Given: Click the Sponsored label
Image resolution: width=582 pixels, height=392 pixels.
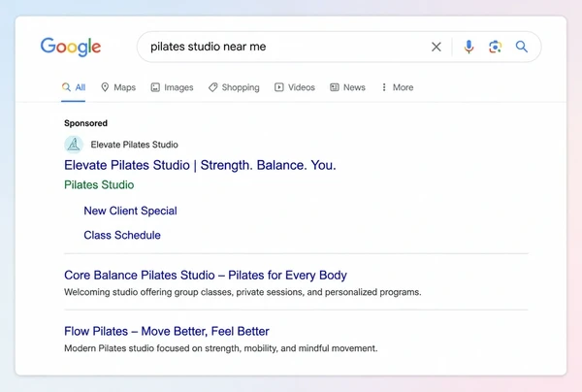Looking at the screenshot, I should pyautogui.click(x=85, y=123).
